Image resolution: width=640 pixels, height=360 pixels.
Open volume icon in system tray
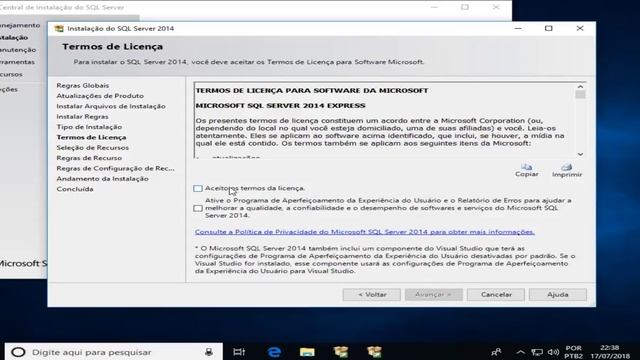pyautogui.click(x=553, y=352)
